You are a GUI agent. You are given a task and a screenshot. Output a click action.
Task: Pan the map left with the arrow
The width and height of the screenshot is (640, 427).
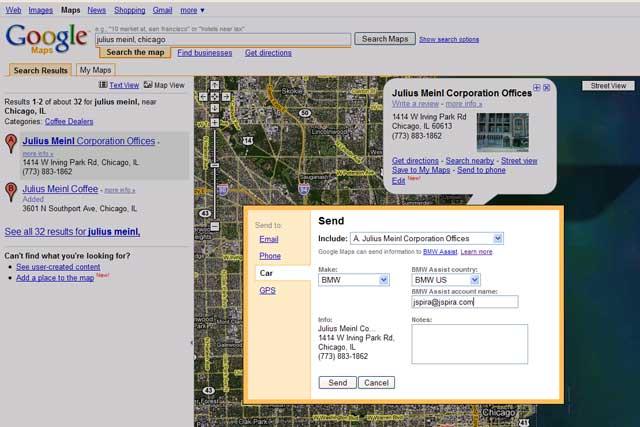click(203, 97)
